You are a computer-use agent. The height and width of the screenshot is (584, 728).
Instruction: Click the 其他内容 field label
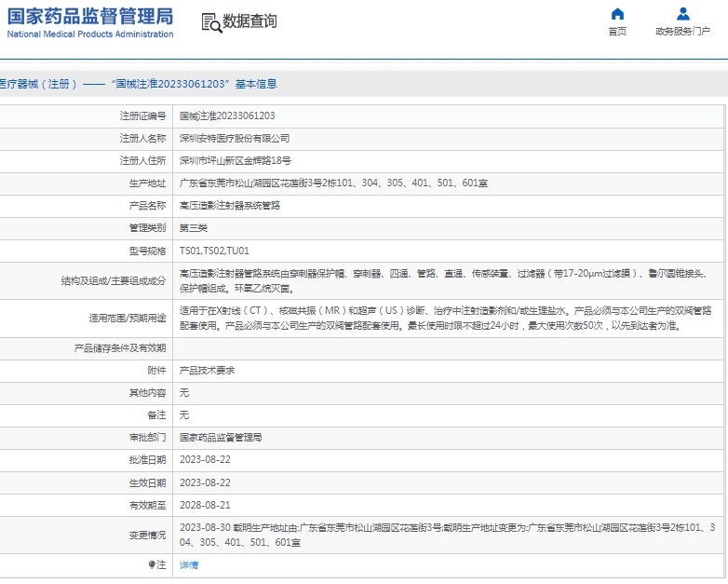(x=147, y=392)
